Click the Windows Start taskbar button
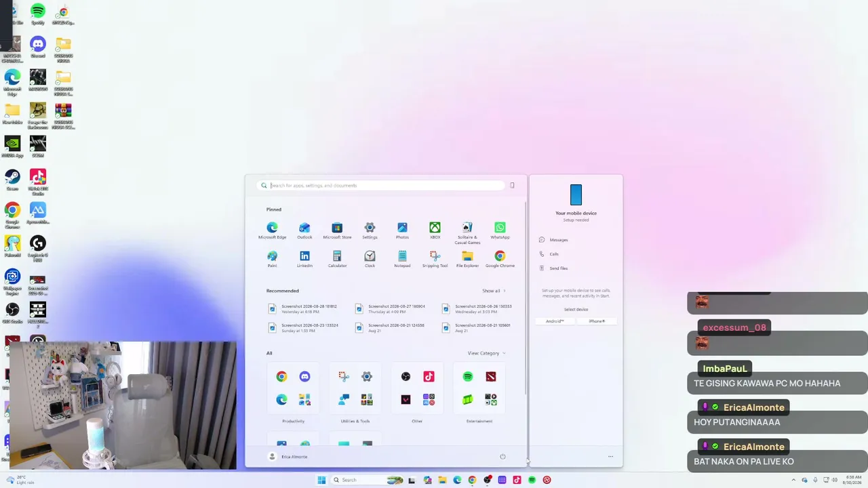 (x=321, y=480)
